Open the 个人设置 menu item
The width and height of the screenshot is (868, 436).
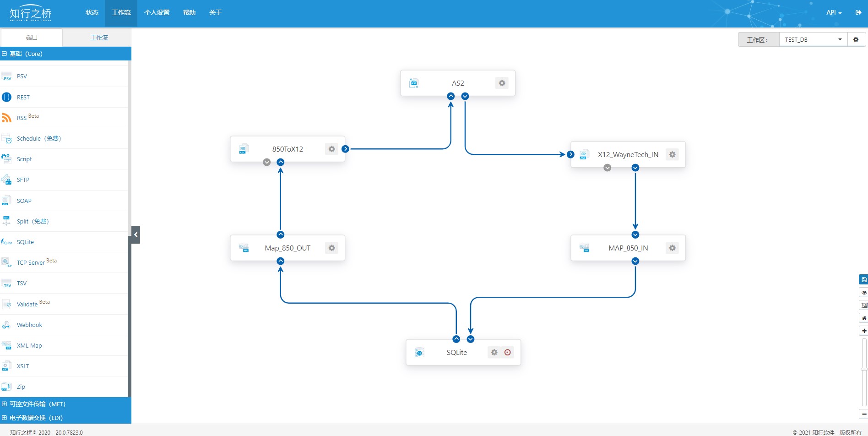click(x=157, y=12)
